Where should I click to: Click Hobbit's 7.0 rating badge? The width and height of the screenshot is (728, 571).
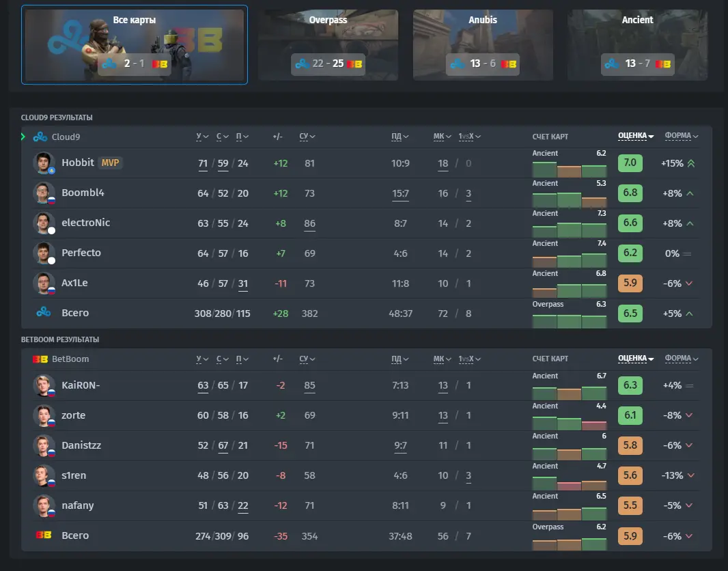[630, 163]
